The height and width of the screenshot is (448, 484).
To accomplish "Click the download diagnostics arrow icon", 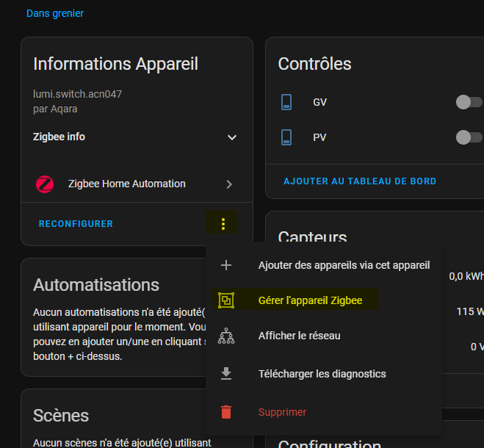I will (226, 374).
